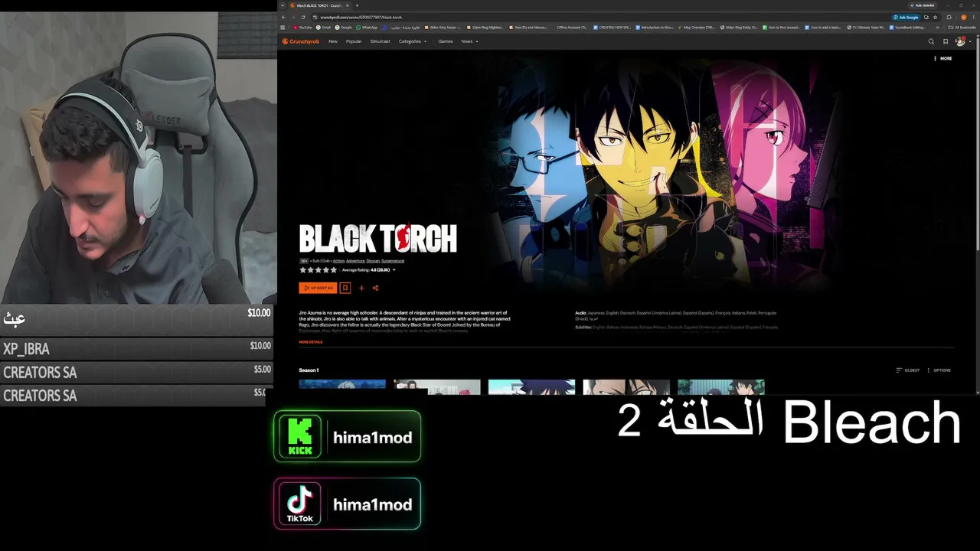Add Black Torch to a Crunchylist with plus icon

point(361,288)
